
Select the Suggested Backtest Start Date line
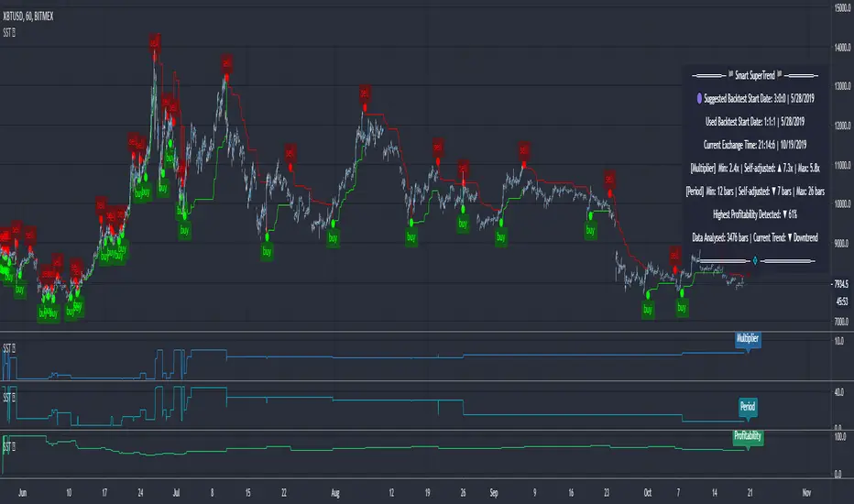[x=759, y=99]
